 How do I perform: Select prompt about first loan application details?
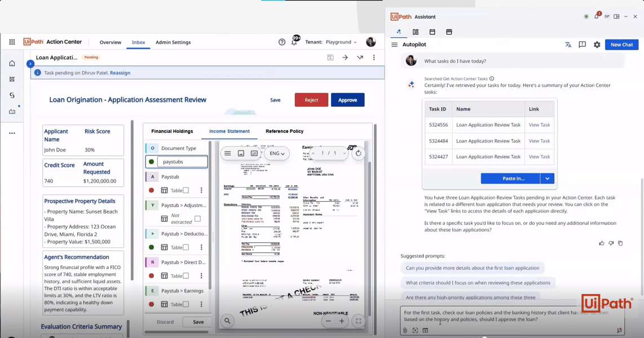tap(473, 268)
